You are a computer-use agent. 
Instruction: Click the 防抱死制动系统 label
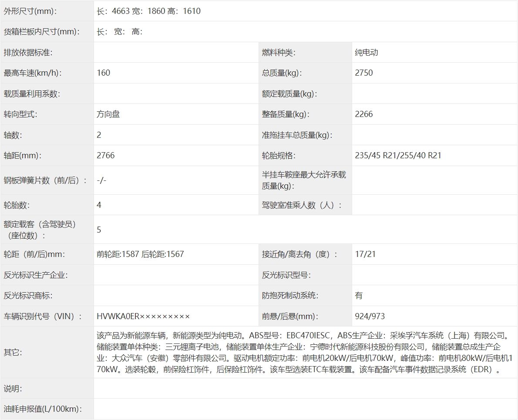click(290, 296)
